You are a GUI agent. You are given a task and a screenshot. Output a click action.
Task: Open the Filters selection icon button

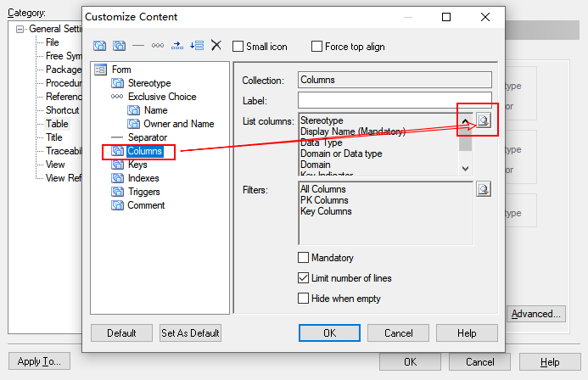[x=483, y=189]
